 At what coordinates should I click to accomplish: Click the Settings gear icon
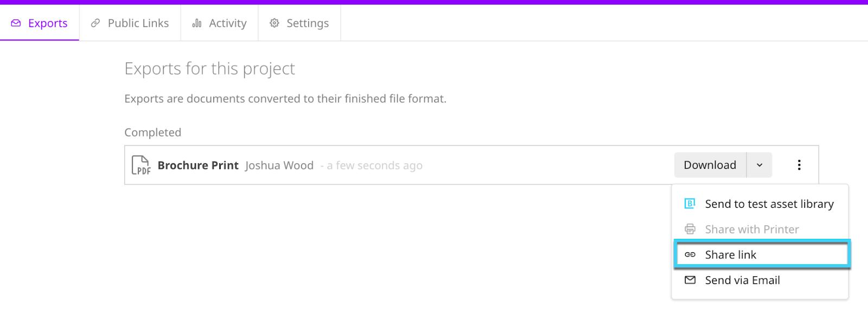(x=275, y=23)
